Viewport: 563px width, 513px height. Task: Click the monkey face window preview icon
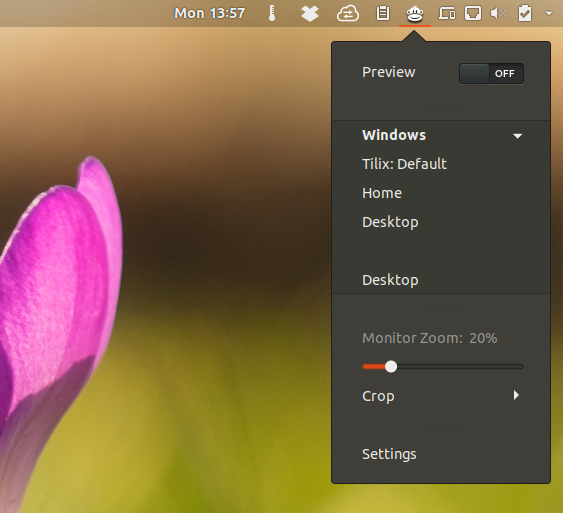(415, 14)
